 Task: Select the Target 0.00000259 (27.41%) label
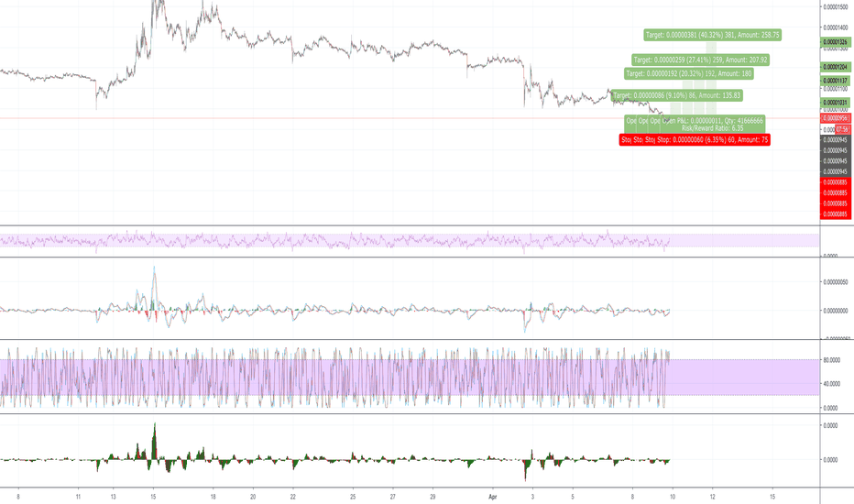[700, 60]
